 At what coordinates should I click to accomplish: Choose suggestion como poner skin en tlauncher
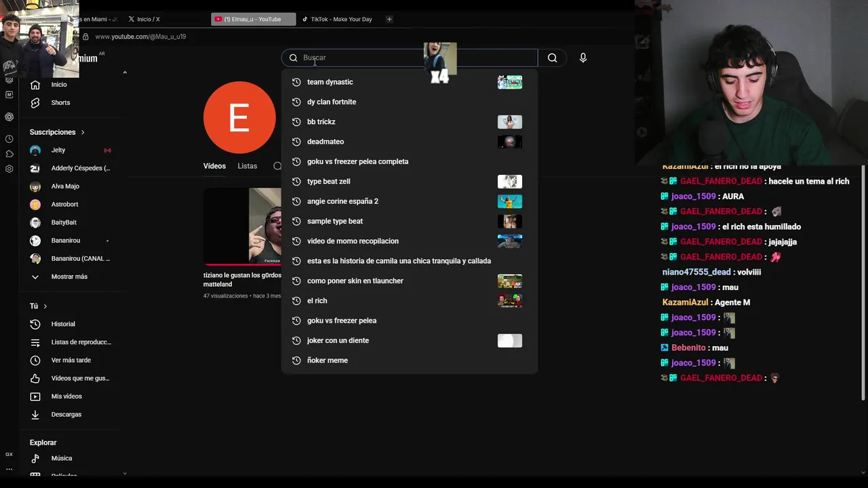coord(410,281)
